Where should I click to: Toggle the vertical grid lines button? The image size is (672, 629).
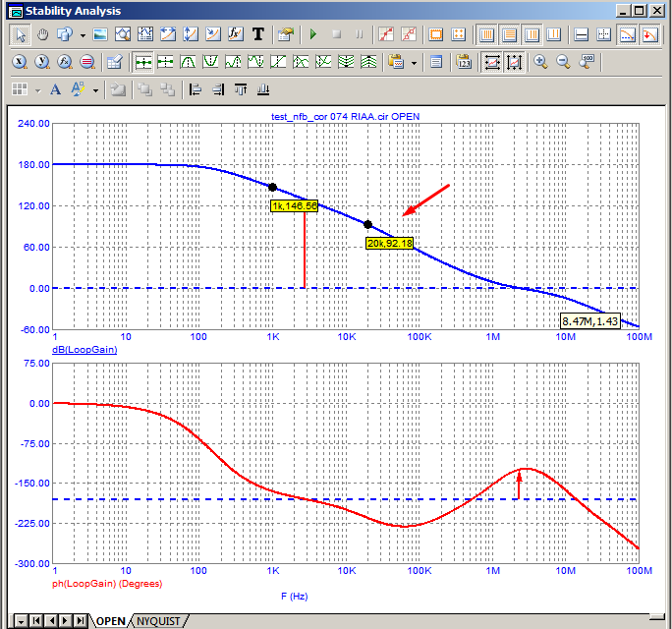pyautogui.click(x=487, y=34)
